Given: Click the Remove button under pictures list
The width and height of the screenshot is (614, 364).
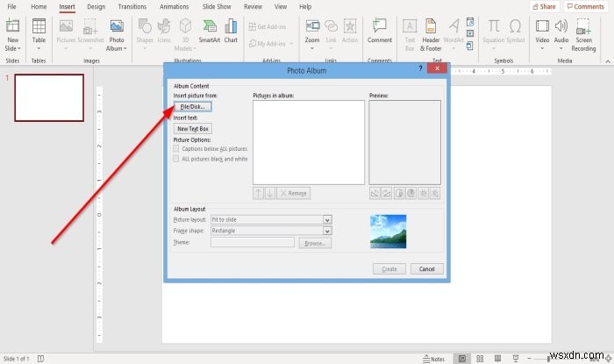Looking at the screenshot, I should tap(294, 193).
